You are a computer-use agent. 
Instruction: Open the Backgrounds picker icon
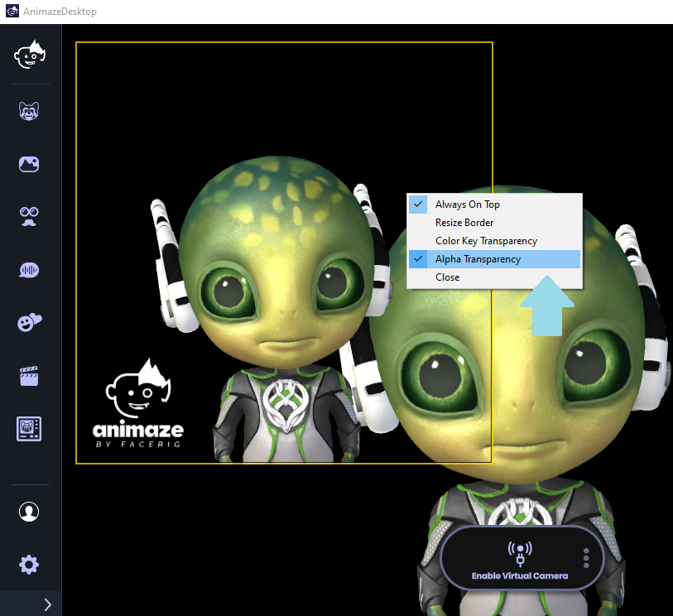(29, 164)
